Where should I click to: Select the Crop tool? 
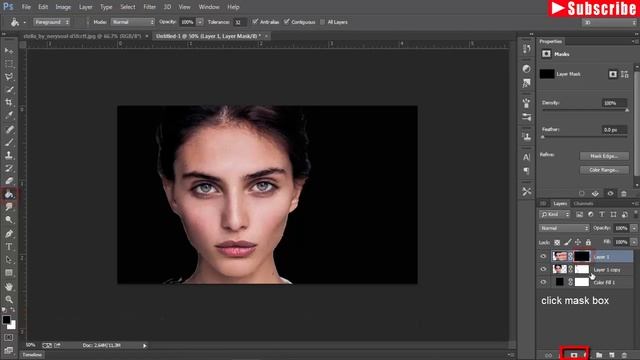9,102
